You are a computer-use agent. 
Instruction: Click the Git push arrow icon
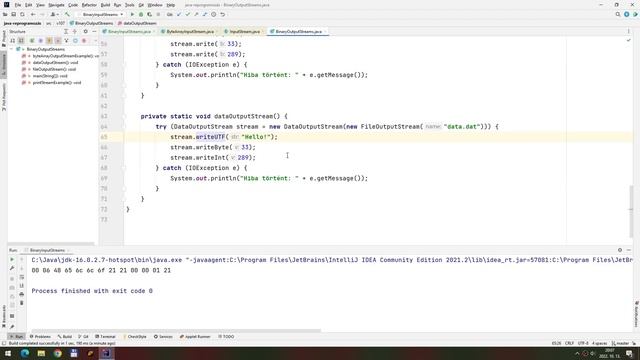tap(196, 14)
